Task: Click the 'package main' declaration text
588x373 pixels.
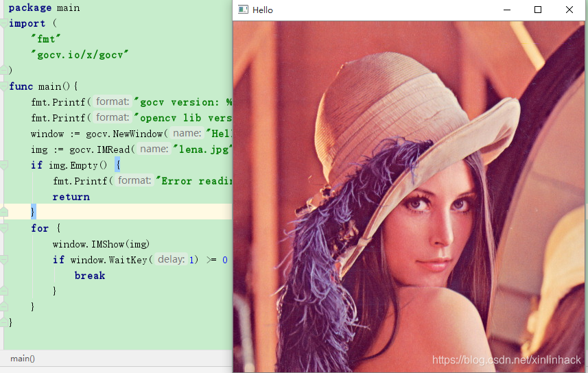Action: tap(44, 8)
